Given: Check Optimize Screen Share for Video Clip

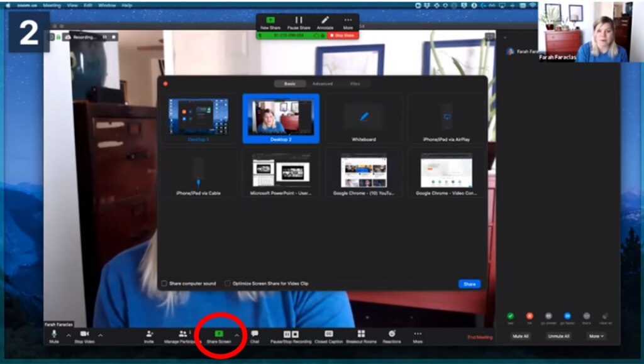Looking at the screenshot, I should pyautogui.click(x=228, y=283).
